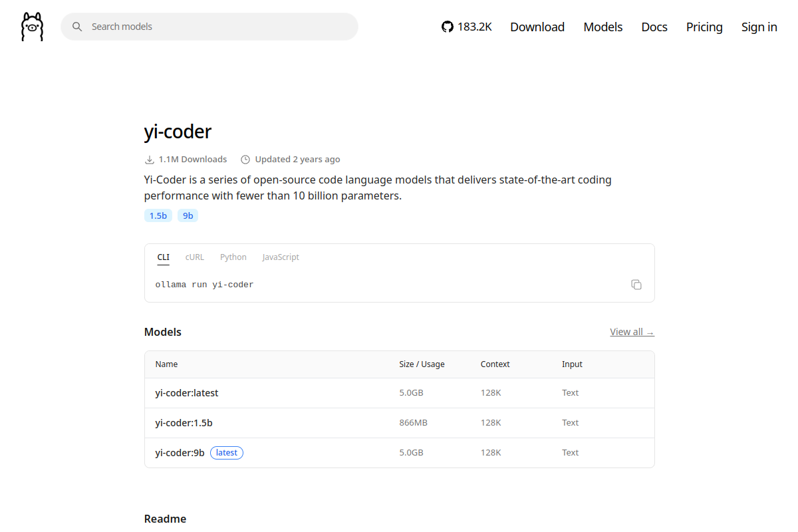Screen dimensions: 798x532
Task: Click the Readme heading
Action: click(x=165, y=519)
